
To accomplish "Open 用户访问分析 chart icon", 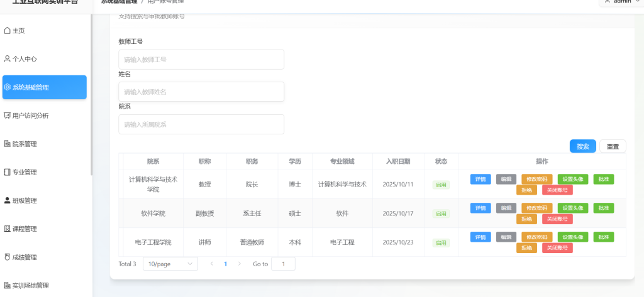I will point(8,116).
